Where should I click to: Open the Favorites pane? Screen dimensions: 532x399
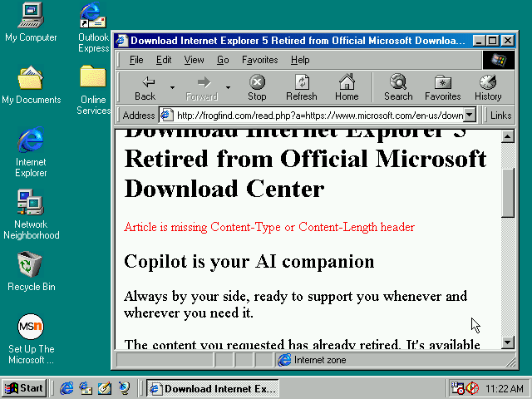tap(442, 87)
